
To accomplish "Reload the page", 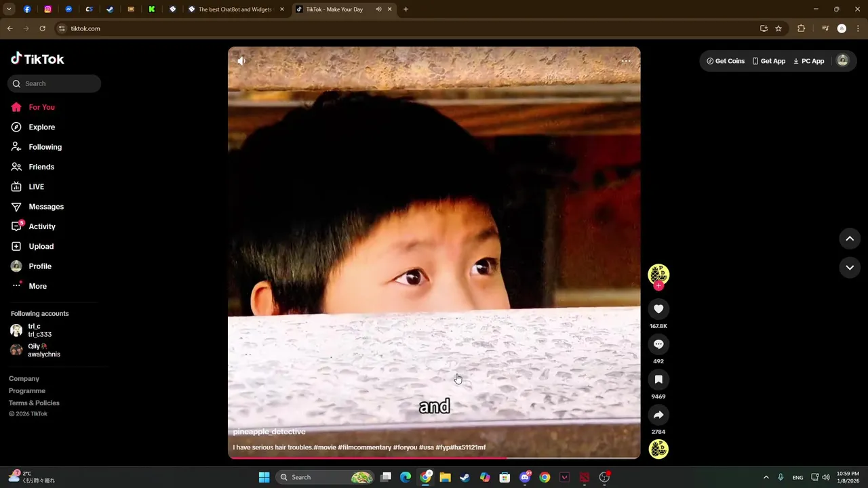I will pos(42,28).
